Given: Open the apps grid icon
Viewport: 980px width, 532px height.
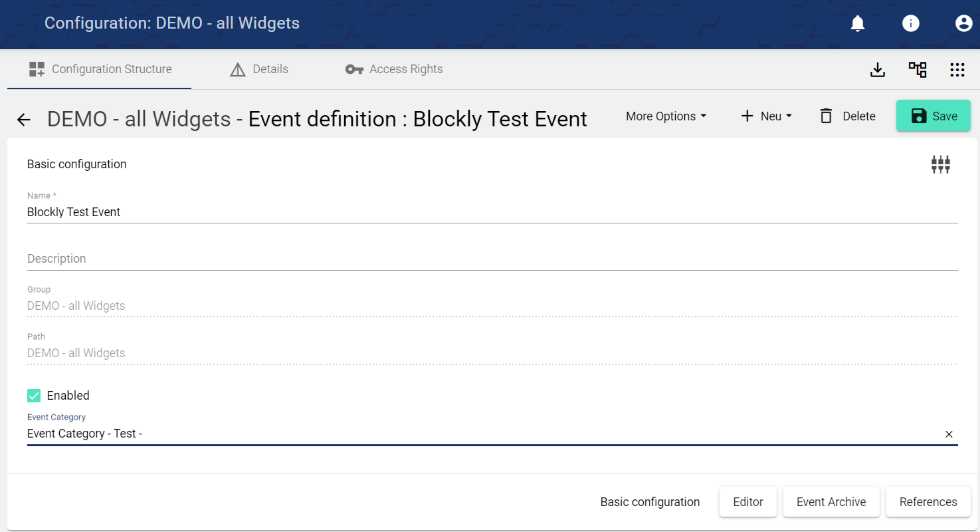Looking at the screenshot, I should pos(957,70).
